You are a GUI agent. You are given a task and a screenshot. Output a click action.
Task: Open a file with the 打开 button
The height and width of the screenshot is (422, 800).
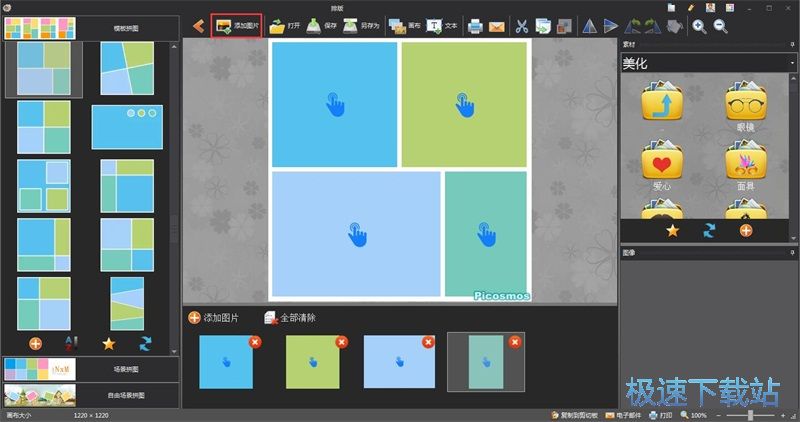285,26
